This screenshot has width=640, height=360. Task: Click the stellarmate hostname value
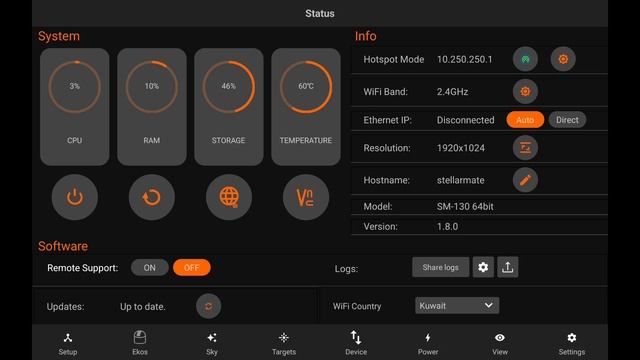(460, 180)
